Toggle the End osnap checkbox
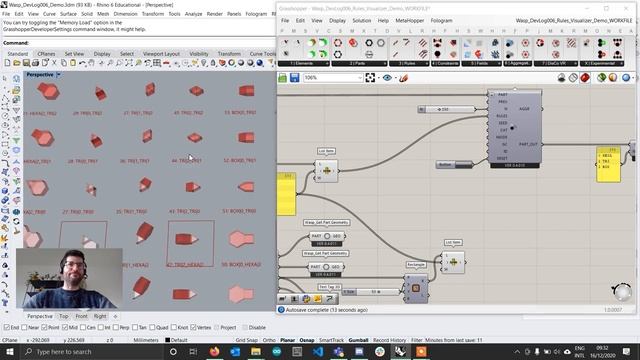This screenshot has height=360, width=640. tap(7, 327)
